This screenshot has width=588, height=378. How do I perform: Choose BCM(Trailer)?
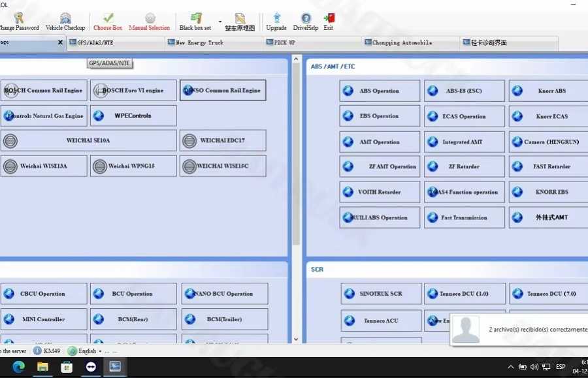(225, 319)
